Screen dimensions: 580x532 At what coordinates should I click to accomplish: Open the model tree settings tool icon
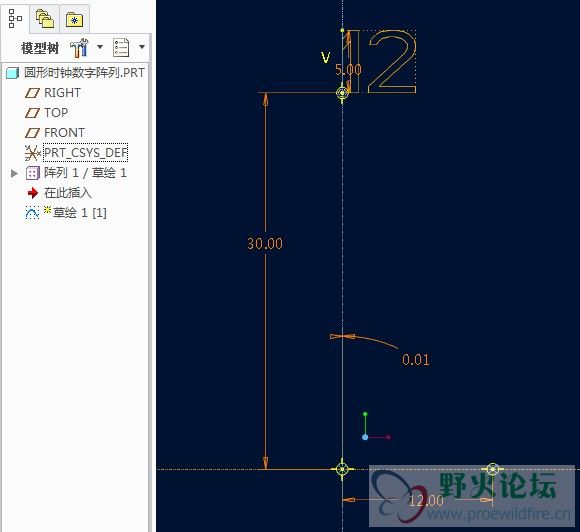(x=80, y=48)
